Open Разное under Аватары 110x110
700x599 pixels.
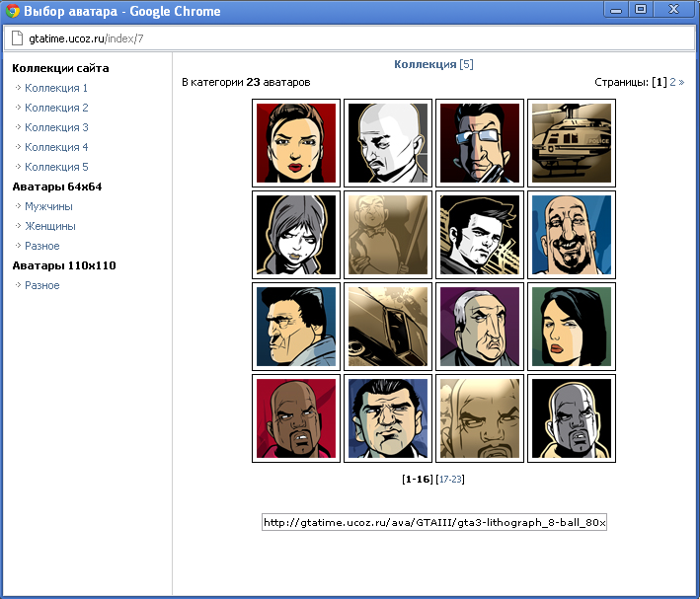42,285
